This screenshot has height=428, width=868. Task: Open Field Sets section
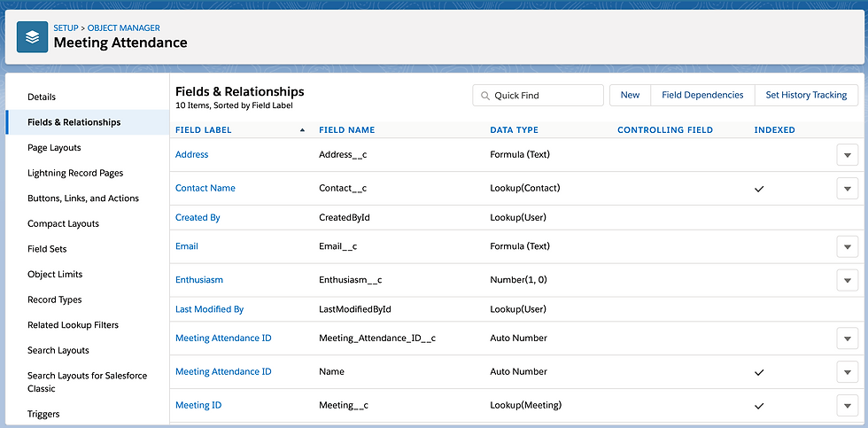(47, 249)
